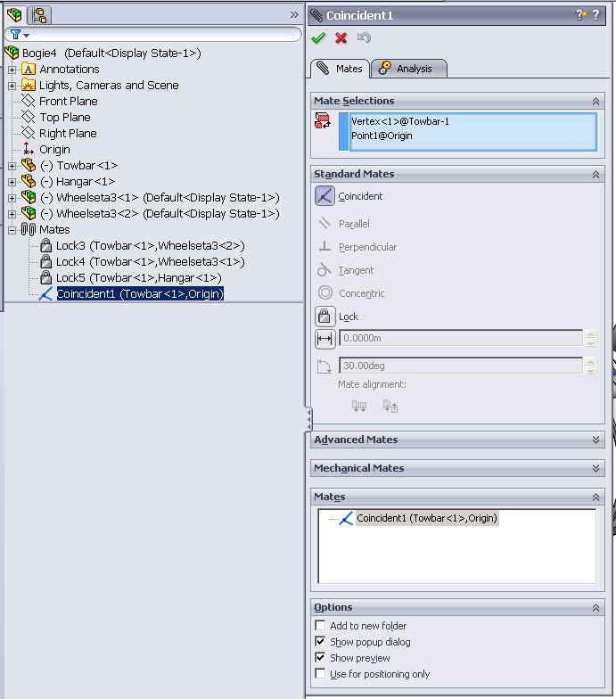Collapse the Mates folder in tree
The height and width of the screenshot is (699, 616).
pos(12,230)
